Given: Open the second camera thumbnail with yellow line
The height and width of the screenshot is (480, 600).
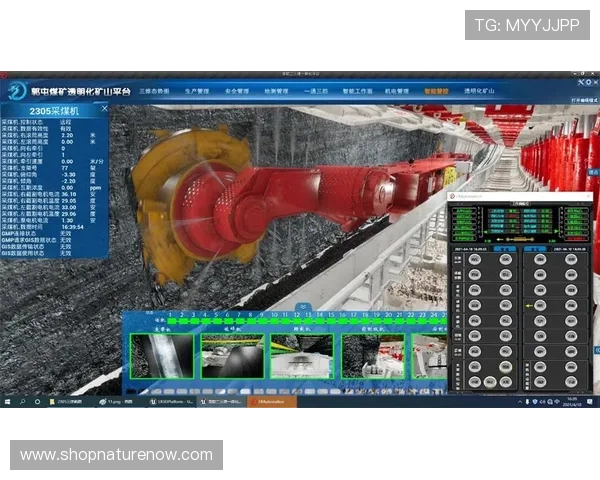Looking at the screenshot, I should (232, 356).
